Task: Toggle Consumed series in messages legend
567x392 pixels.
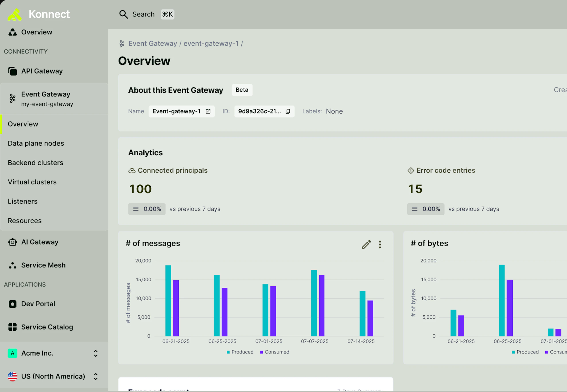Action: [x=274, y=352]
